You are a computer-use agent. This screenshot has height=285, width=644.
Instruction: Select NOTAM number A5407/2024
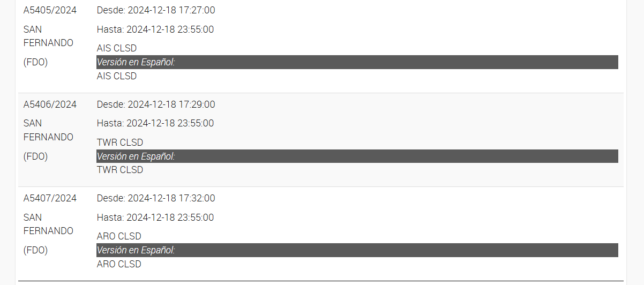(x=50, y=198)
